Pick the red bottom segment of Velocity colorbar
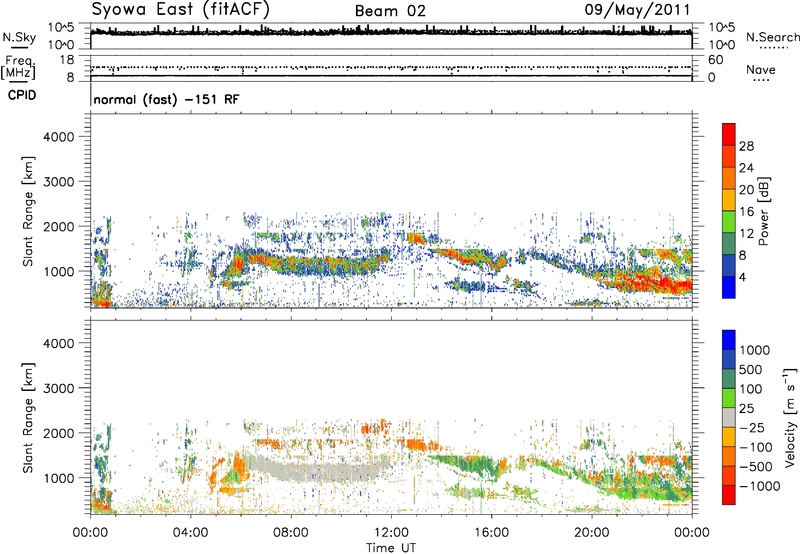The height and width of the screenshot is (554, 800). pos(729,495)
